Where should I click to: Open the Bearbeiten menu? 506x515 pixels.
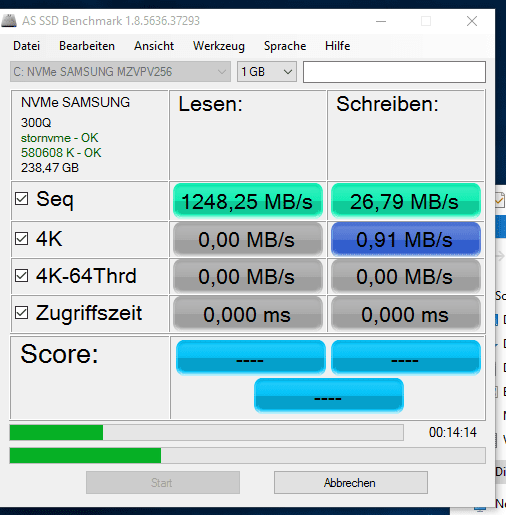pyautogui.click(x=87, y=46)
